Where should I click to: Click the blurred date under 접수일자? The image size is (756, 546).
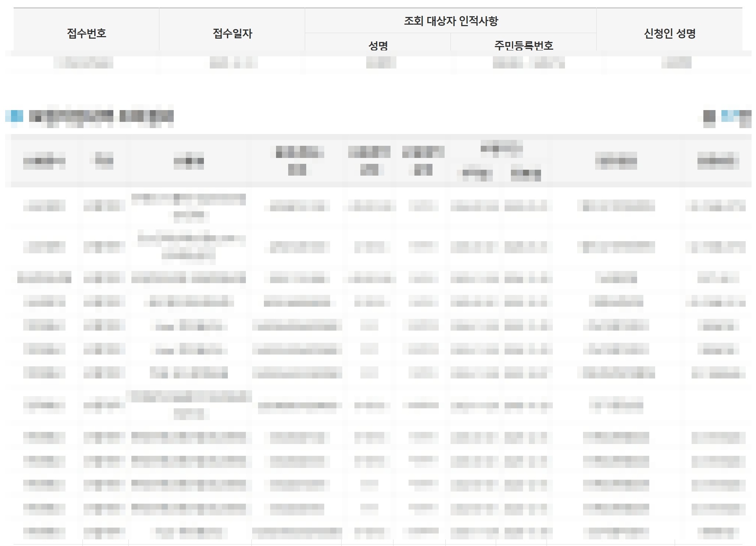[x=233, y=63]
